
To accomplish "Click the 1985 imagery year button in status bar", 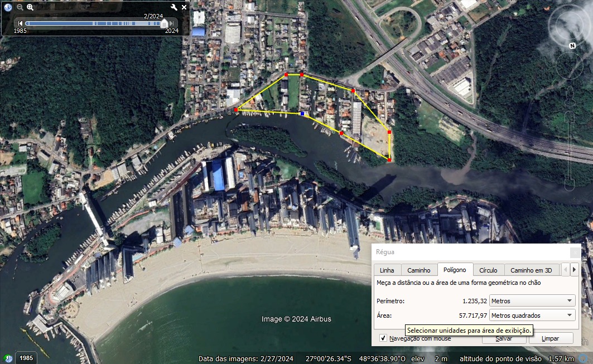I will pos(26,358).
